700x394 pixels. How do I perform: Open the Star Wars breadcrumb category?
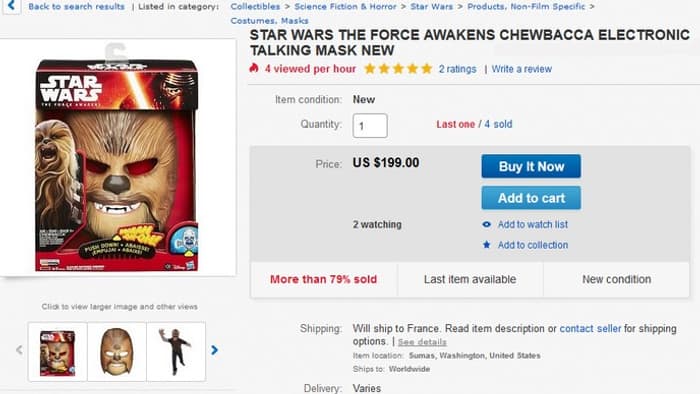(431, 7)
